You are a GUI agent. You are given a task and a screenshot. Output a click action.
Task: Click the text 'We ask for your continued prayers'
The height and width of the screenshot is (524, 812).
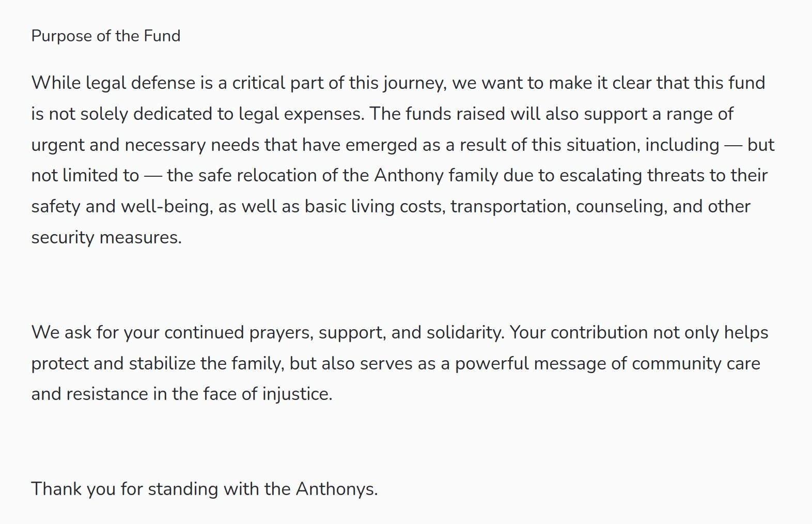pyautogui.click(x=173, y=333)
